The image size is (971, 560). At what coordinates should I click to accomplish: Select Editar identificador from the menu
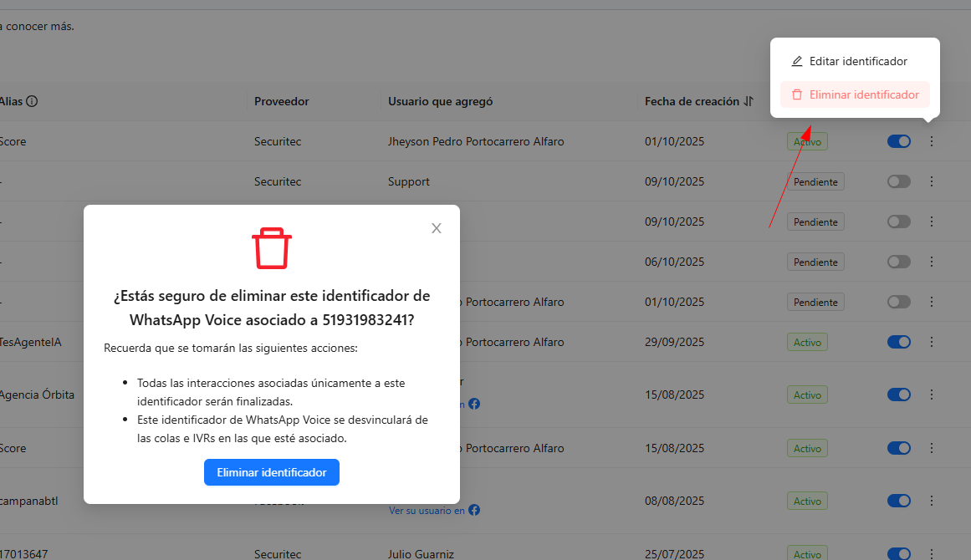(857, 61)
